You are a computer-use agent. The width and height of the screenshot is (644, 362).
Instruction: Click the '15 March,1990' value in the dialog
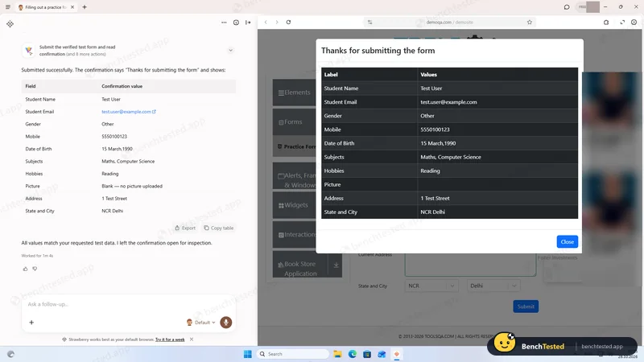[438, 143]
